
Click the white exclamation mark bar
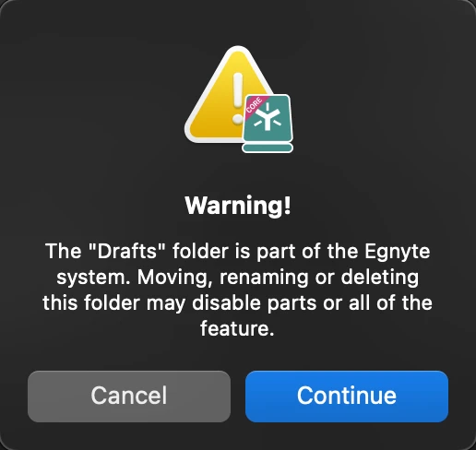click(x=237, y=91)
